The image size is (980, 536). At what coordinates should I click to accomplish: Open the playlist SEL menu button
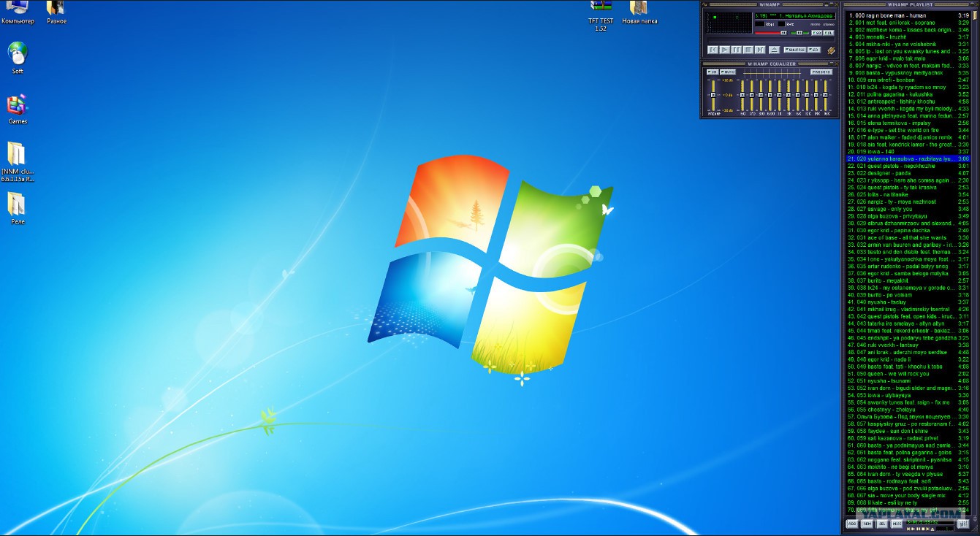tap(882, 524)
